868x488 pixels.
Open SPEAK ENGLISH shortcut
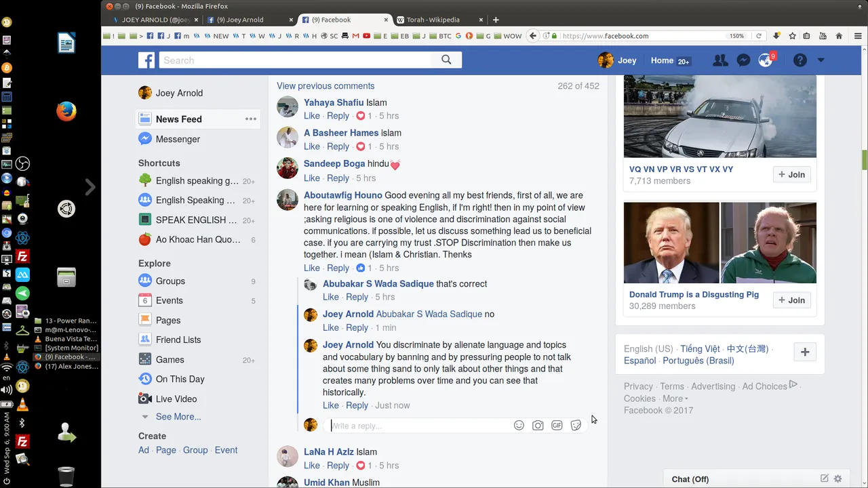pos(197,220)
